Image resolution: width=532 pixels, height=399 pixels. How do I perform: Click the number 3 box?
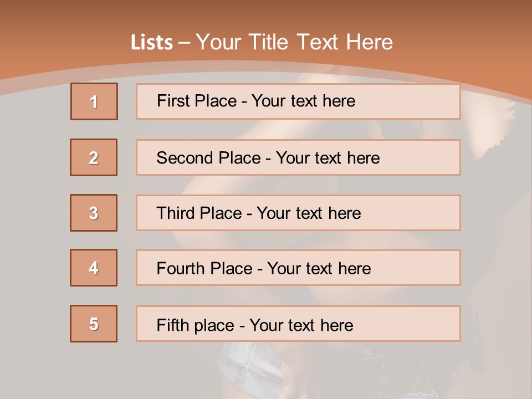94,213
